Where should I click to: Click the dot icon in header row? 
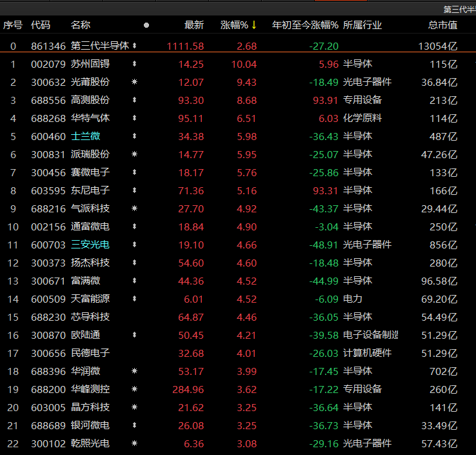(146, 25)
